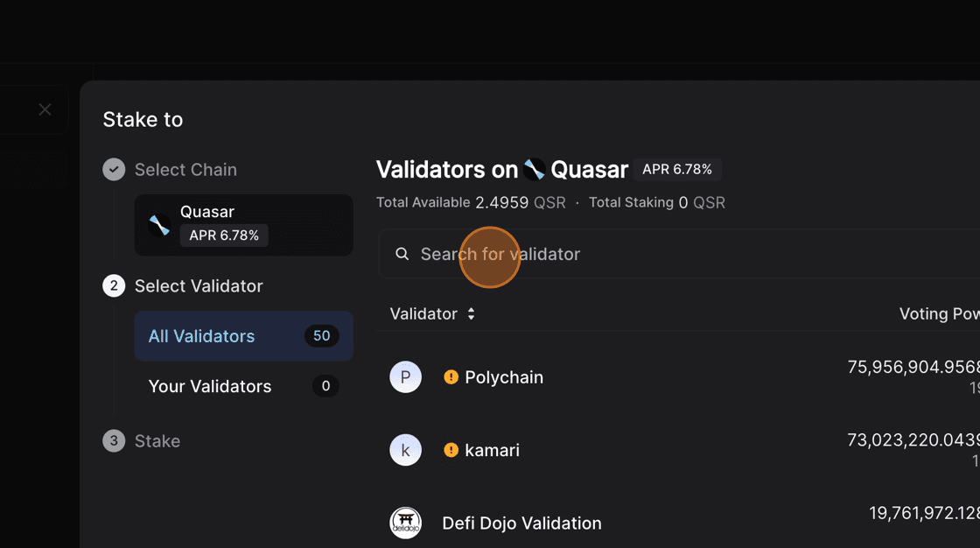Click the Polychain avatar icon
Screen dimensions: 980x548
click(405, 377)
